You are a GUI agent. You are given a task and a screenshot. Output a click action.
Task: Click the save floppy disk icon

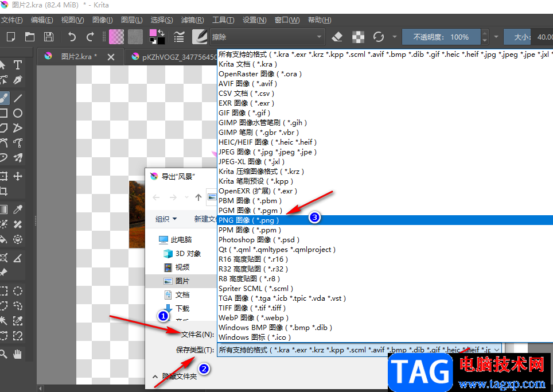coord(49,37)
